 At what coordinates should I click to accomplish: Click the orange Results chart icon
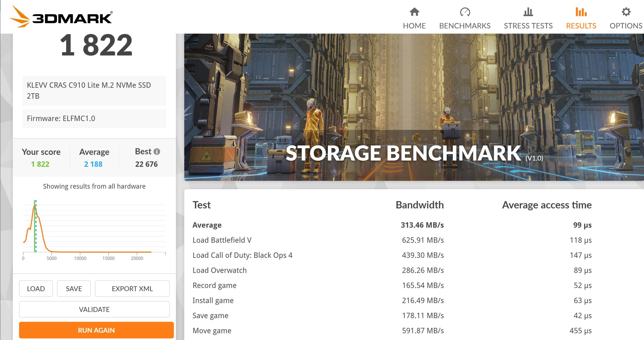(581, 12)
